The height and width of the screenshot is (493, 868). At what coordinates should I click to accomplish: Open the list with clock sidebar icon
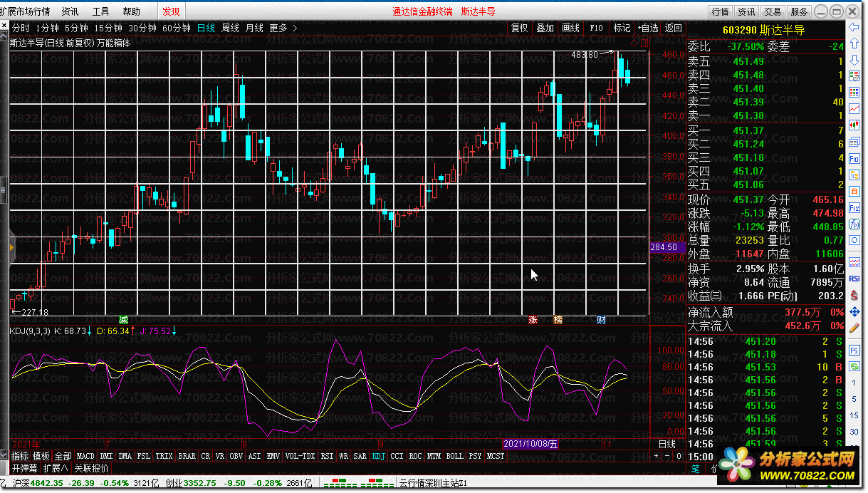coord(854,76)
